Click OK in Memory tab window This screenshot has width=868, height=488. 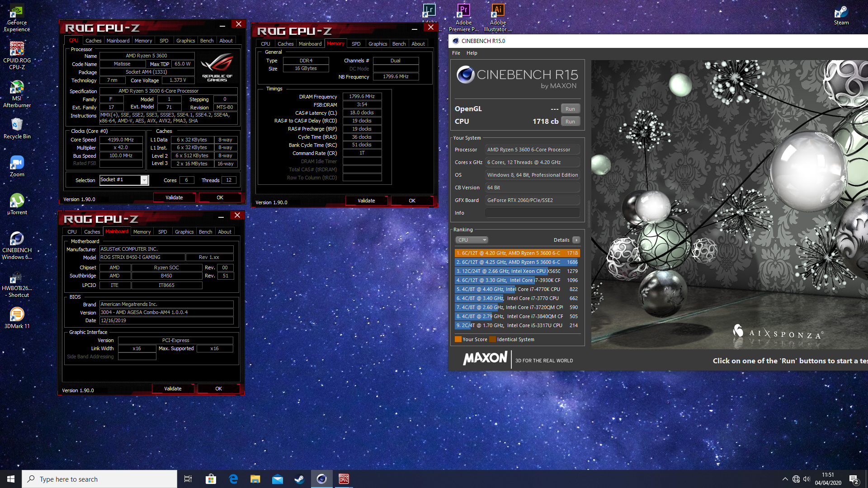point(412,201)
